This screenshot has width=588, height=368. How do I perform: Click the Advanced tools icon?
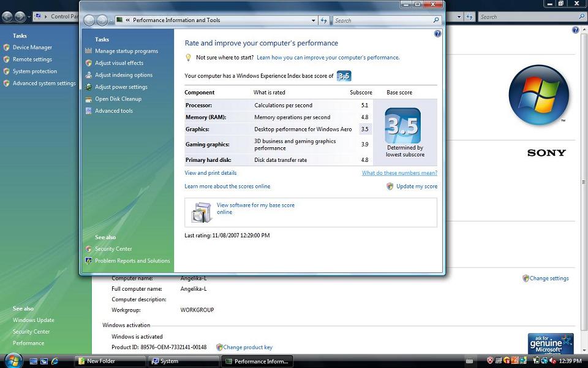pos(88,111)
